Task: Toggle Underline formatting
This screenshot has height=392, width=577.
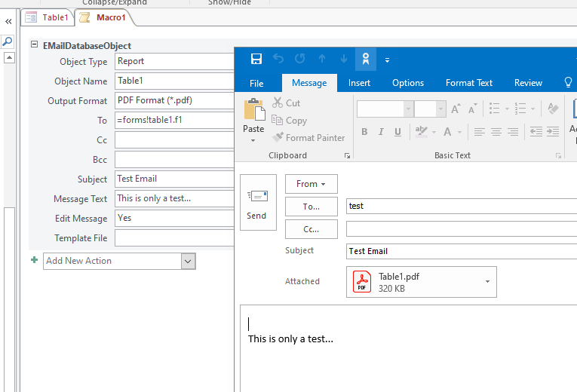Action: (x=397, y=132)
